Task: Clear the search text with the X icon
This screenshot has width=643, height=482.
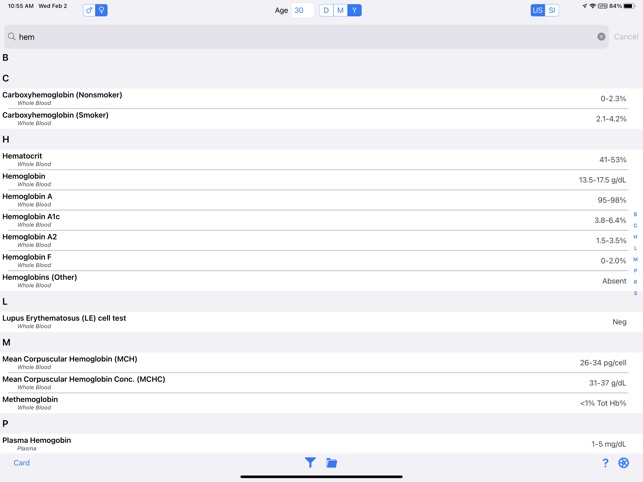Action: tap(601, 37)
